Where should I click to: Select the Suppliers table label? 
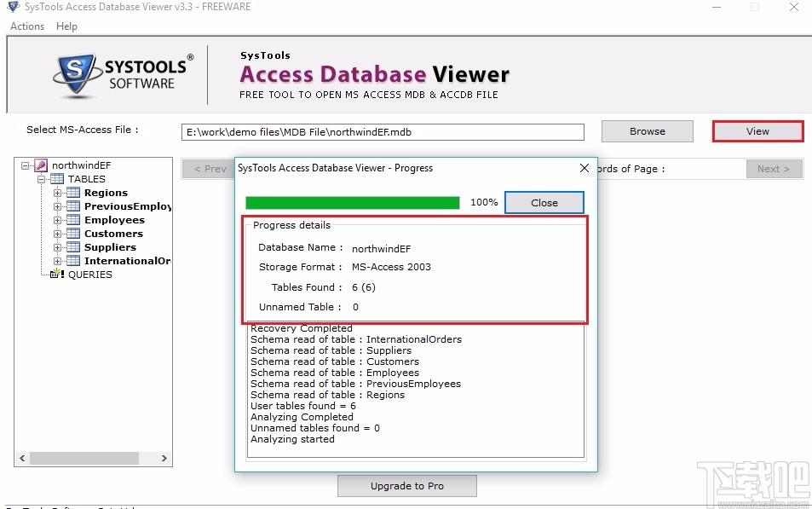[110, 247]
